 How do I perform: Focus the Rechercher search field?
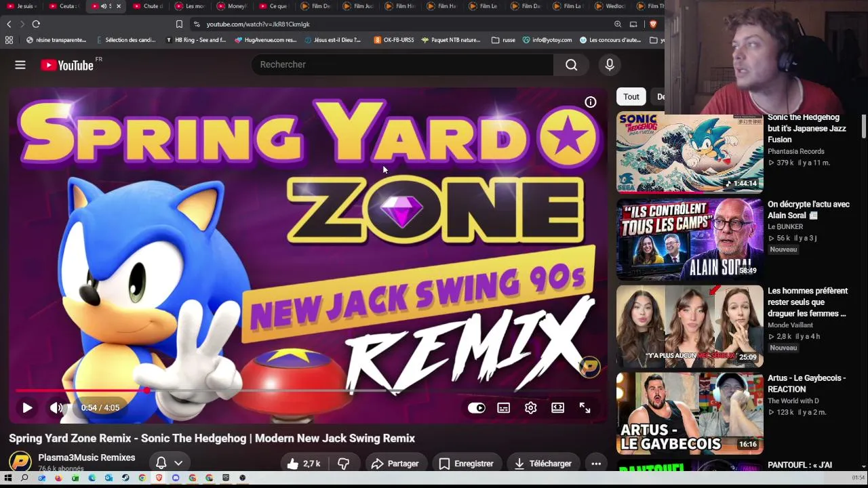coord(402,64)
